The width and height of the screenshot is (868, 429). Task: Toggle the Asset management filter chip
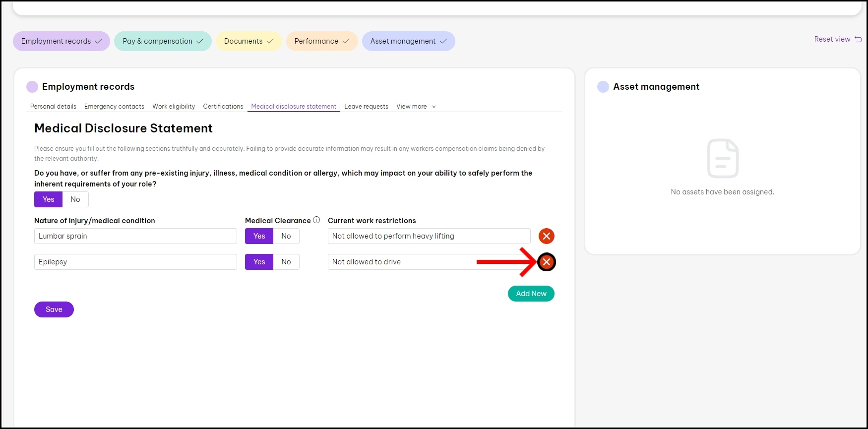(x=408, y=41)
